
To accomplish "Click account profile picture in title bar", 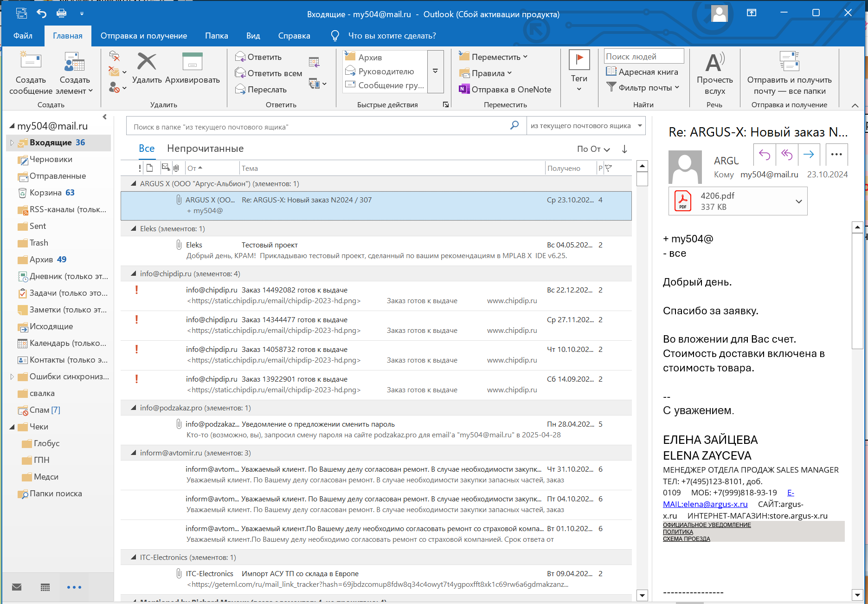I will tap(720, 13).
